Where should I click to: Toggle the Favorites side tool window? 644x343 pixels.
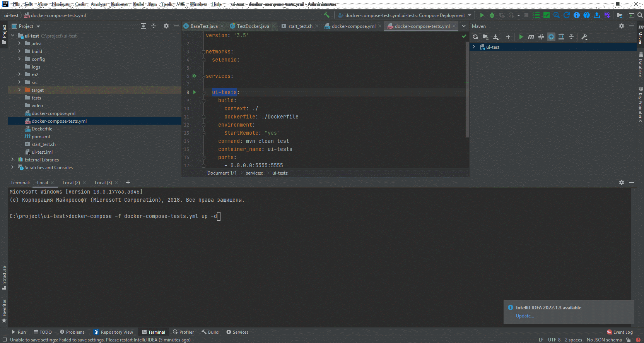point(4,311)
